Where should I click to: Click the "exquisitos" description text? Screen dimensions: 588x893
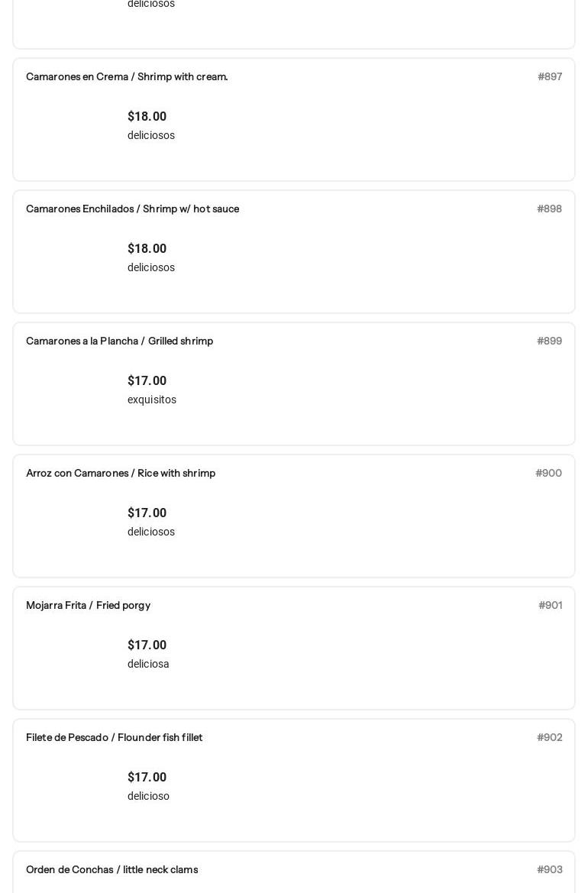click(152, 400)
